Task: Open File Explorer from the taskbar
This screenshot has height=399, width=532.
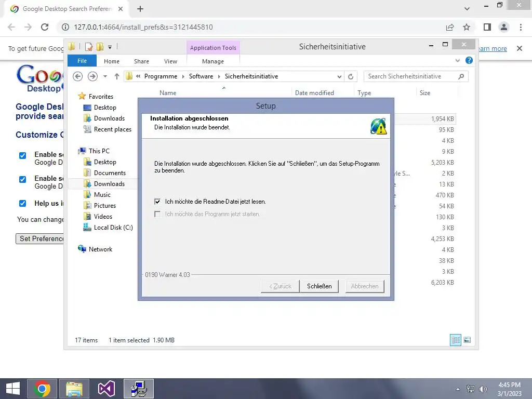Action: tap(74, 389)
